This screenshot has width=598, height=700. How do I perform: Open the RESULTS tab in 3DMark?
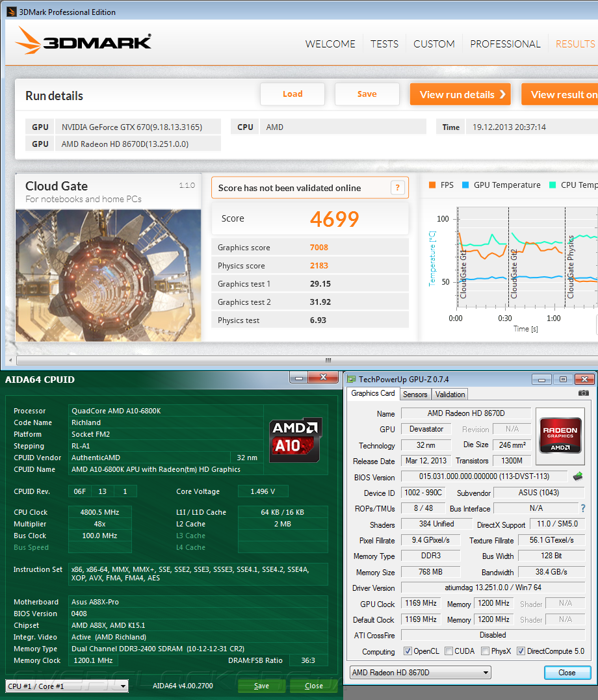tap(575, 44)
